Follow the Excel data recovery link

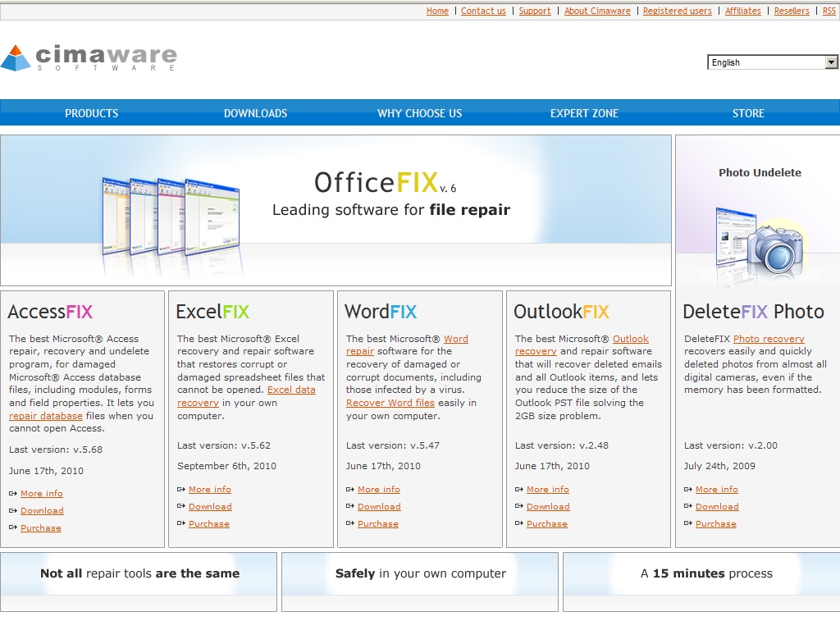coord(291,390)
